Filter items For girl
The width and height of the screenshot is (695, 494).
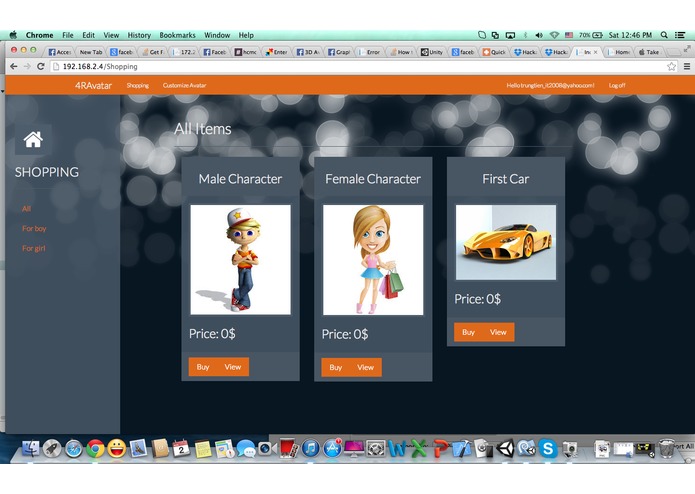click(x=34, y=249)
